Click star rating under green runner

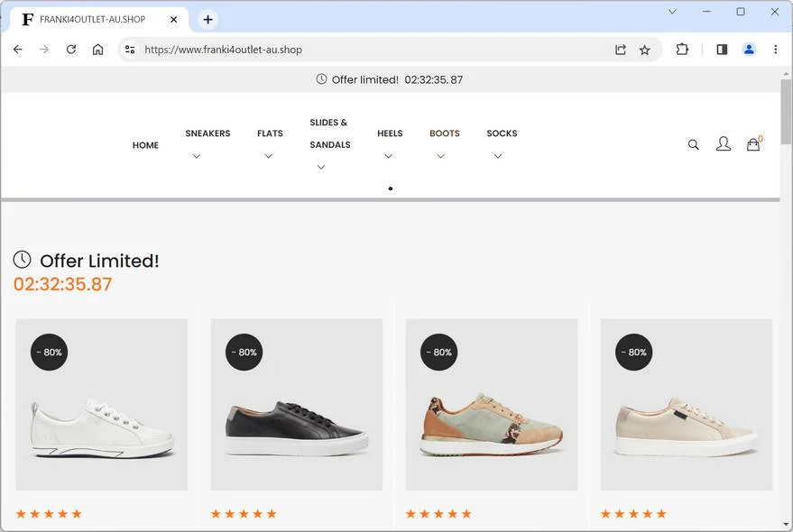438,514
